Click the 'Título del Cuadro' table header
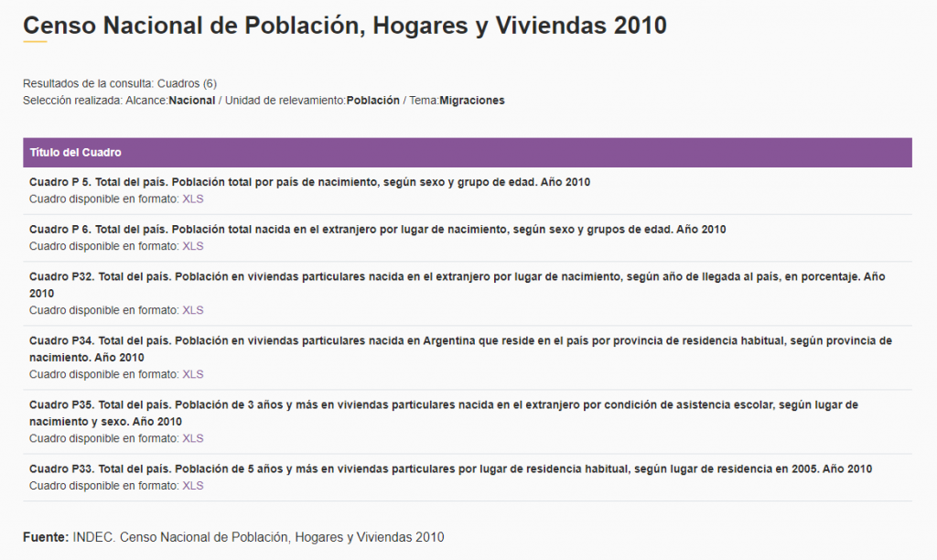 (75, 153)
